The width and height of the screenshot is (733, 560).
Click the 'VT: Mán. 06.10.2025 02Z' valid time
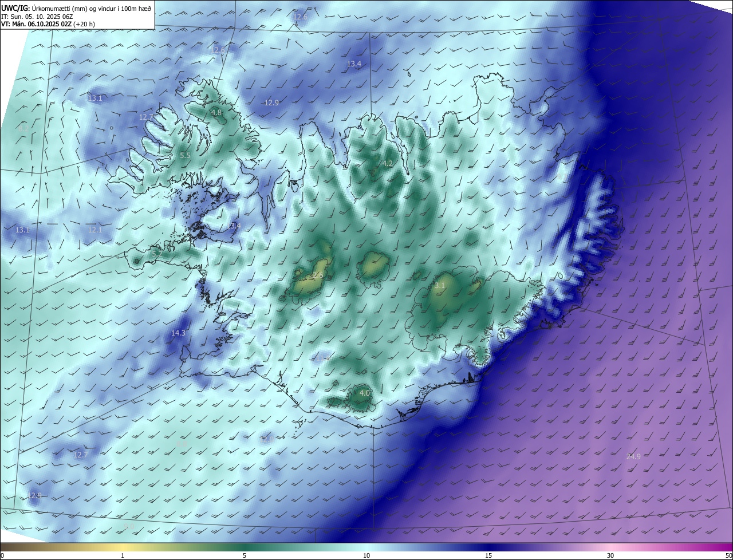[36, 25]
